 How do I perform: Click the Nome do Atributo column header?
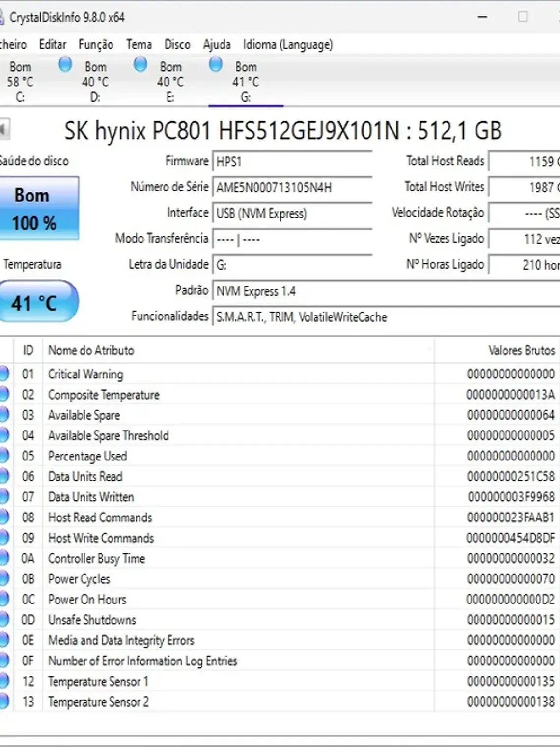(238, 350)
